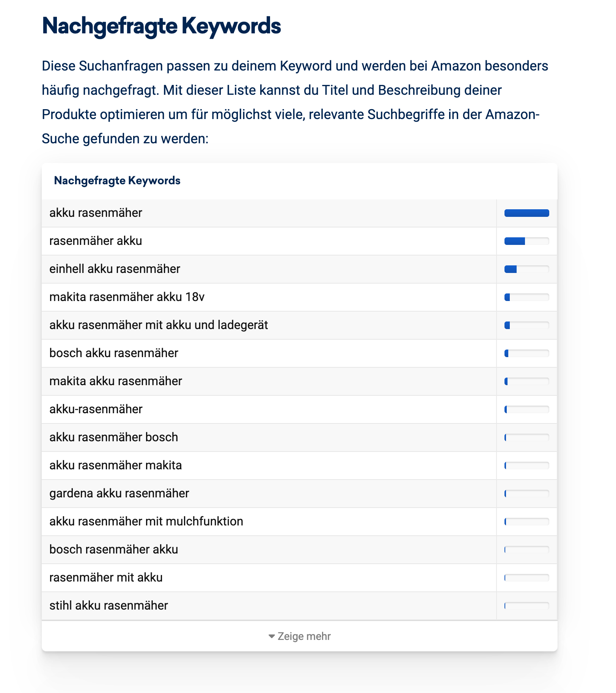616x693 pixels.
Task: Select 'einhell akku rasenmäher' keyword
Action: click(115, 269)
